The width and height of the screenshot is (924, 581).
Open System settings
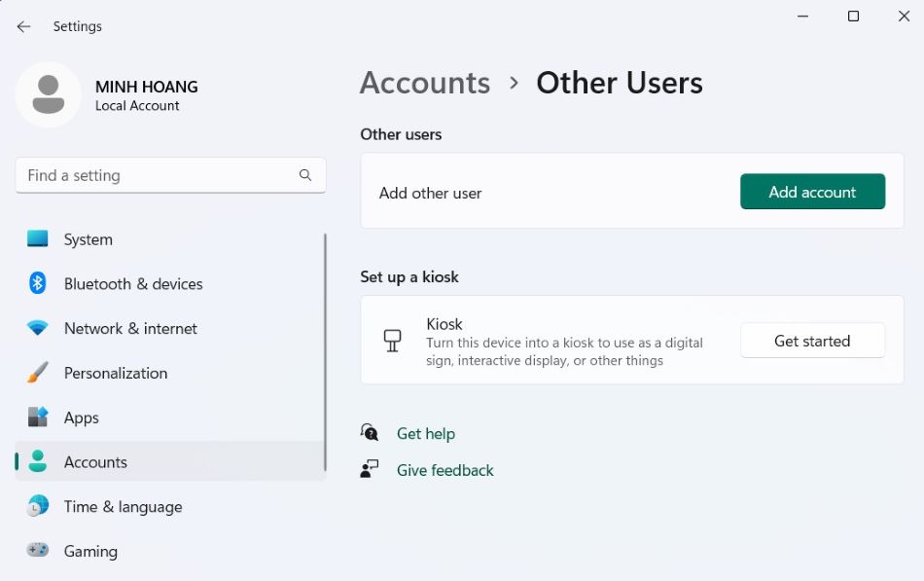pyautogui.click(x=170, y=239)
